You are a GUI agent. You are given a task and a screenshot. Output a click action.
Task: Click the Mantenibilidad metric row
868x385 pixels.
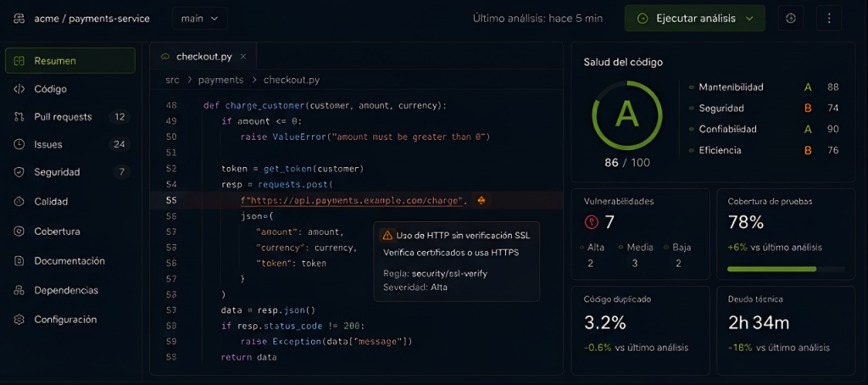click(x=764, y=87)
